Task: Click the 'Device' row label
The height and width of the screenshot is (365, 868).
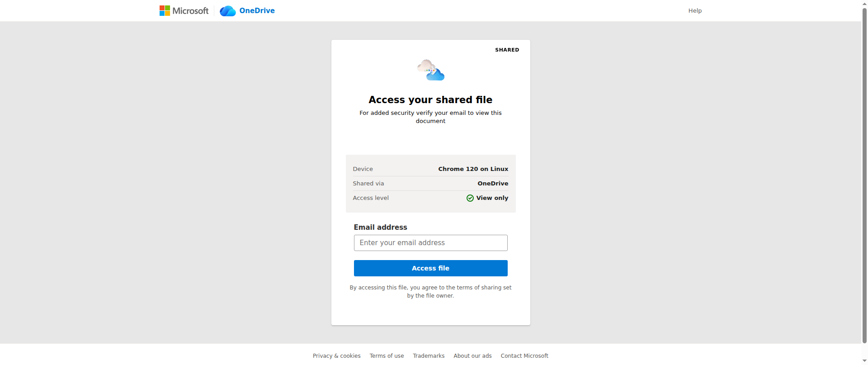Action: [x=363, y=169]
